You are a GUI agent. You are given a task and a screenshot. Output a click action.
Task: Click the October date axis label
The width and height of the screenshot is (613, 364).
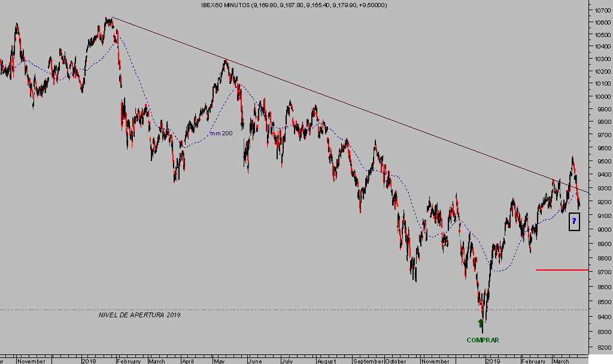click(x=396, y=361)
